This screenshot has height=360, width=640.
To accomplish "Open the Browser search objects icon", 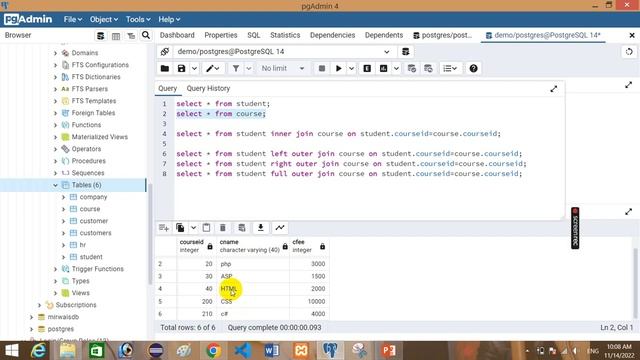I will 146,36.
